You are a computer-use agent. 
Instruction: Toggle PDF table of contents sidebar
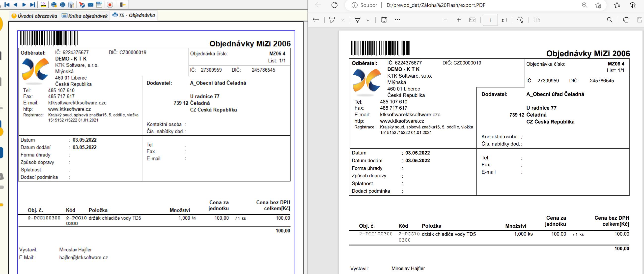click(x=316, y=20)
